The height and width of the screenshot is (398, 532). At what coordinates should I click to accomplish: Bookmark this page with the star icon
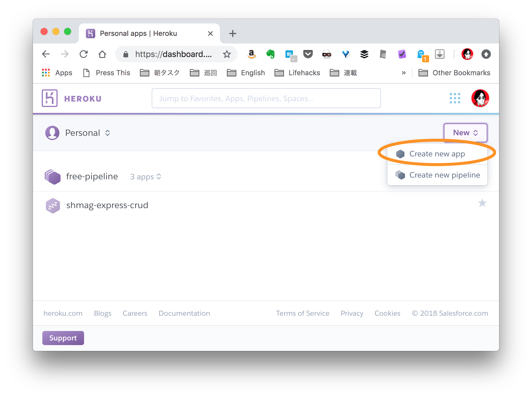click(227, 54)
